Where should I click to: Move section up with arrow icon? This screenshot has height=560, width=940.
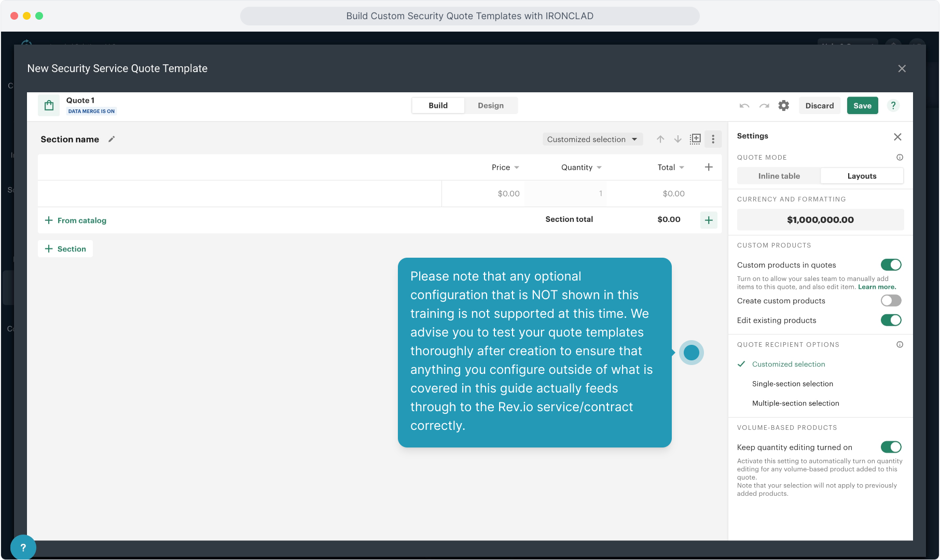660,139
